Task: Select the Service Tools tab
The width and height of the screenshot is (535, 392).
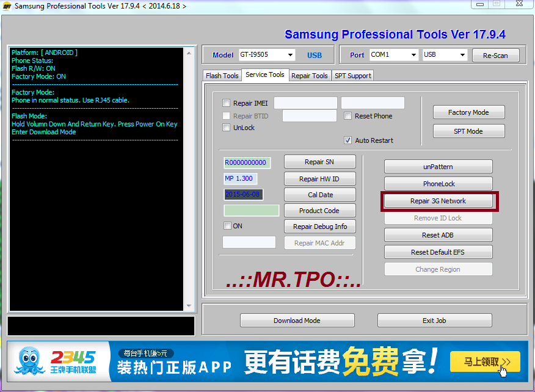Action: point(265,74)
